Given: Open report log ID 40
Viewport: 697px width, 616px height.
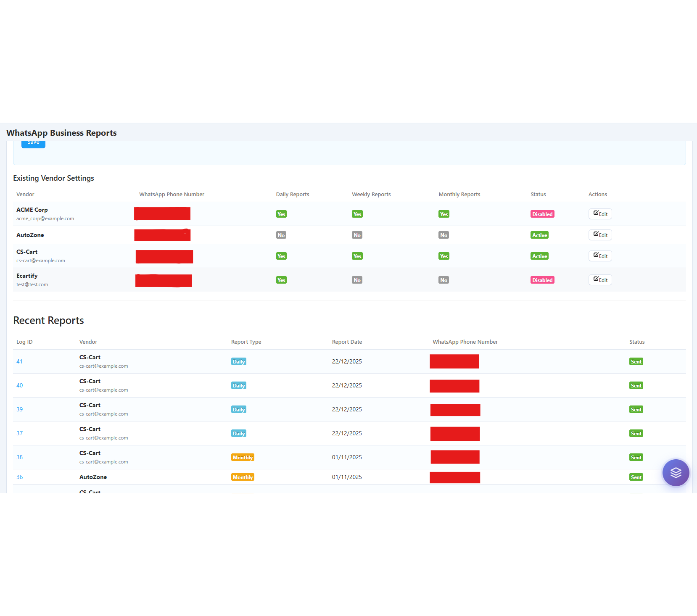Looking at the screenshot, I should 19,385.
